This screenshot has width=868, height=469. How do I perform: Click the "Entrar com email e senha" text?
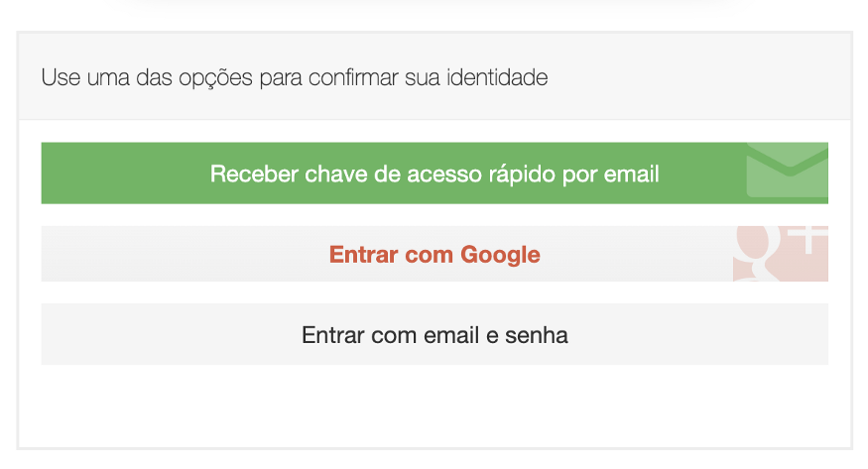click(x=434, y=335)
